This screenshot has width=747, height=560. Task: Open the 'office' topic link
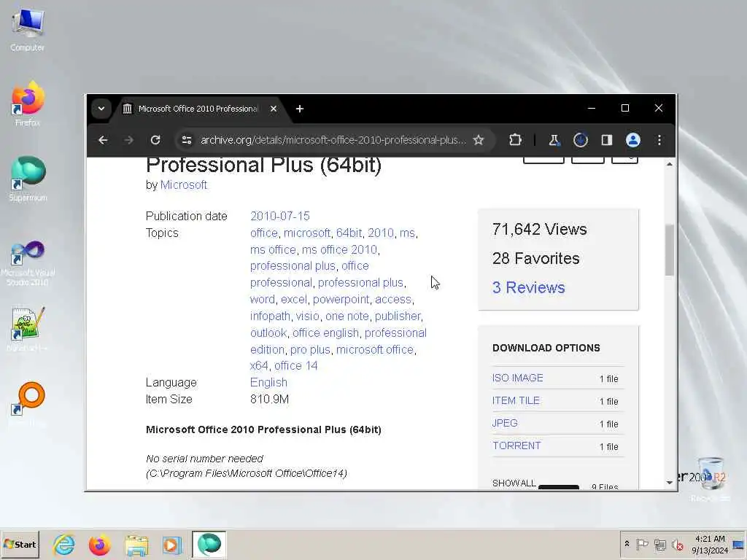[264, 233]
